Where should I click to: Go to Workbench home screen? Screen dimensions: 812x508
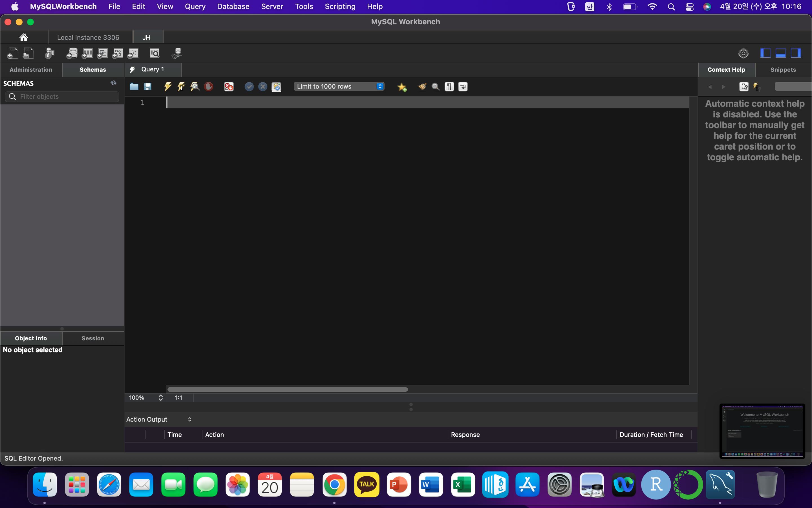click(x=23, y=37)
